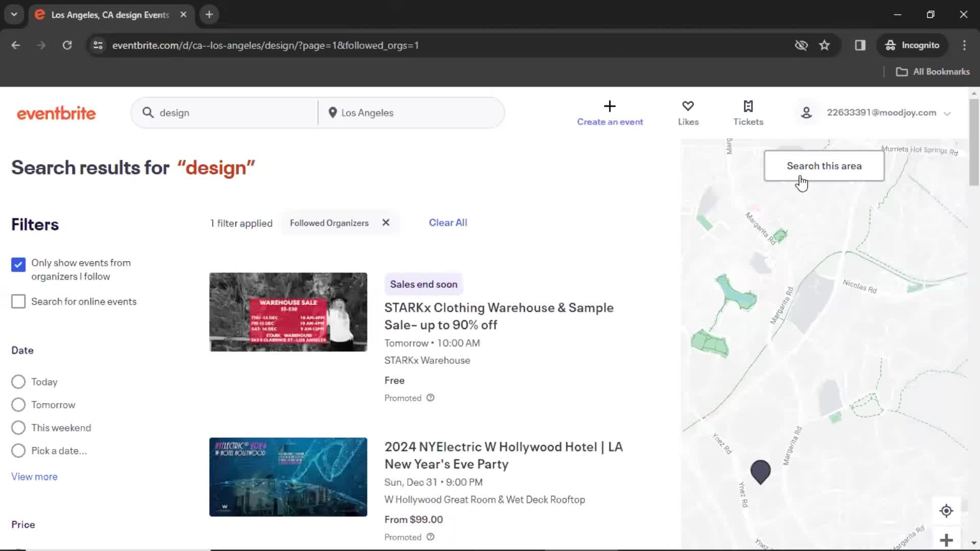Click Search this area on the map
980x551 pixels.
click(824, 166)
